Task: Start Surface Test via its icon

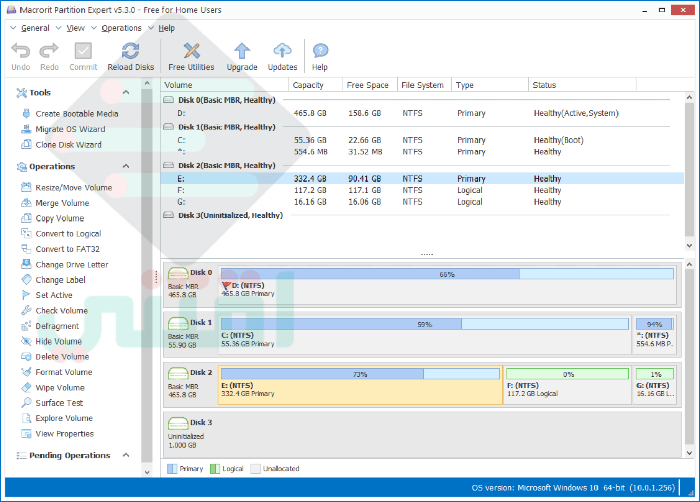Action: 26,402
